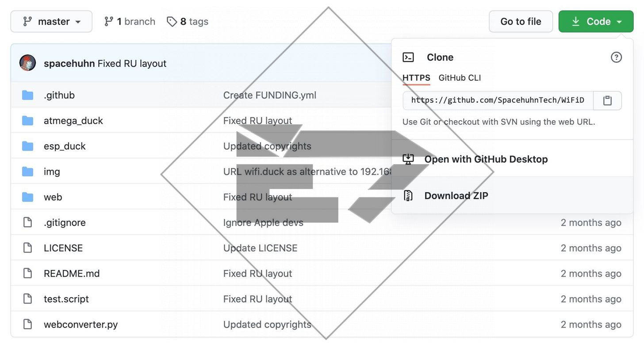View the 1 branch link
This screenshot has width=644, height=345.
[x=130, y=22]
